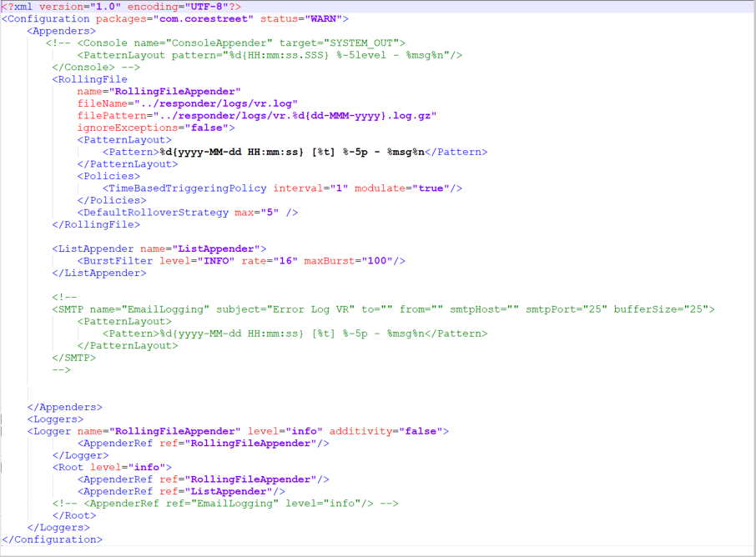Click the version value "1.0" in the XML declaration
This screenshot has height=557, width=756.
(x=105, y=7)
